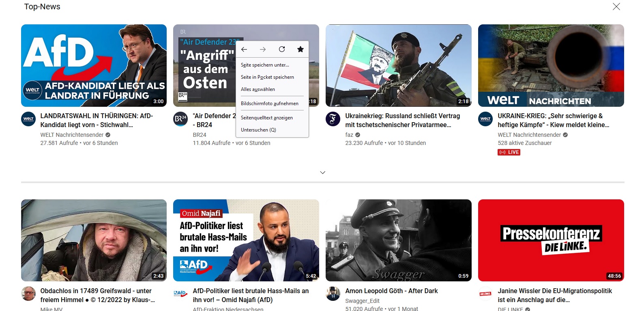This screenshot has width=644, height=311.
Task: Open BR24 channel avatar
Action: tap(180, 119)
